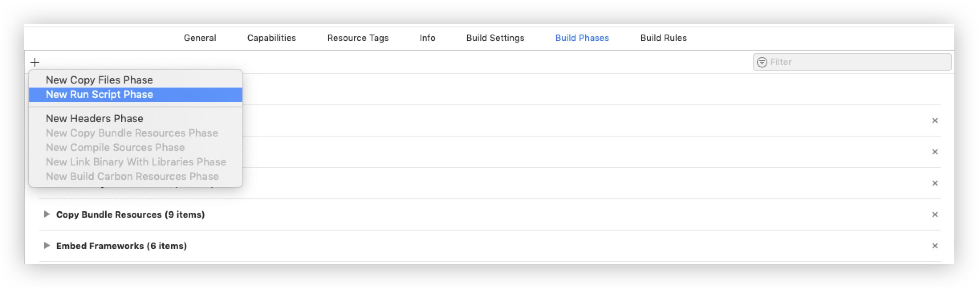
Task: Open the Info tab
Action: coord(427,38)
